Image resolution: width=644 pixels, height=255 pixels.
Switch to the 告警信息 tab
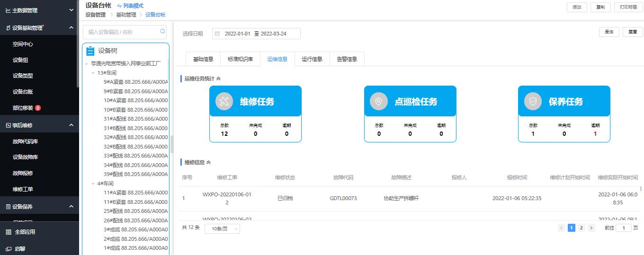click(x=347, y=59)
